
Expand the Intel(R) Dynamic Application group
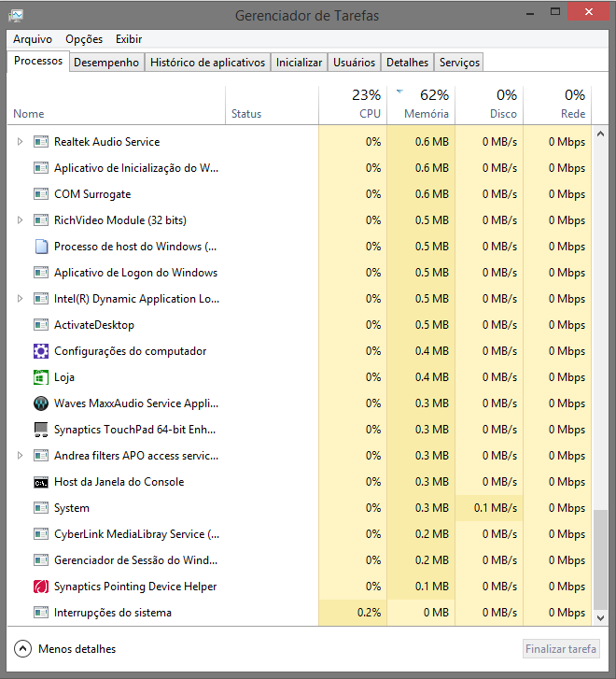[x=20, y=298]
